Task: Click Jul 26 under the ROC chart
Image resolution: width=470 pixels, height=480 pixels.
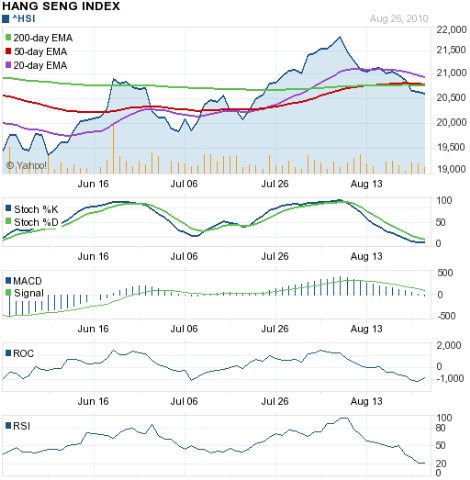Action: pyautogui.click(x=275, y=401)
